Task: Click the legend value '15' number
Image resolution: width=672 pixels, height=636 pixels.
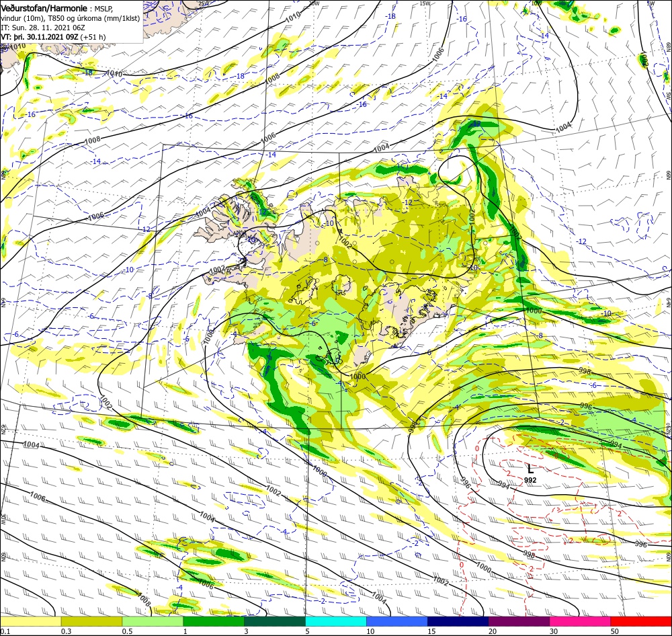Action: [431, 631]
